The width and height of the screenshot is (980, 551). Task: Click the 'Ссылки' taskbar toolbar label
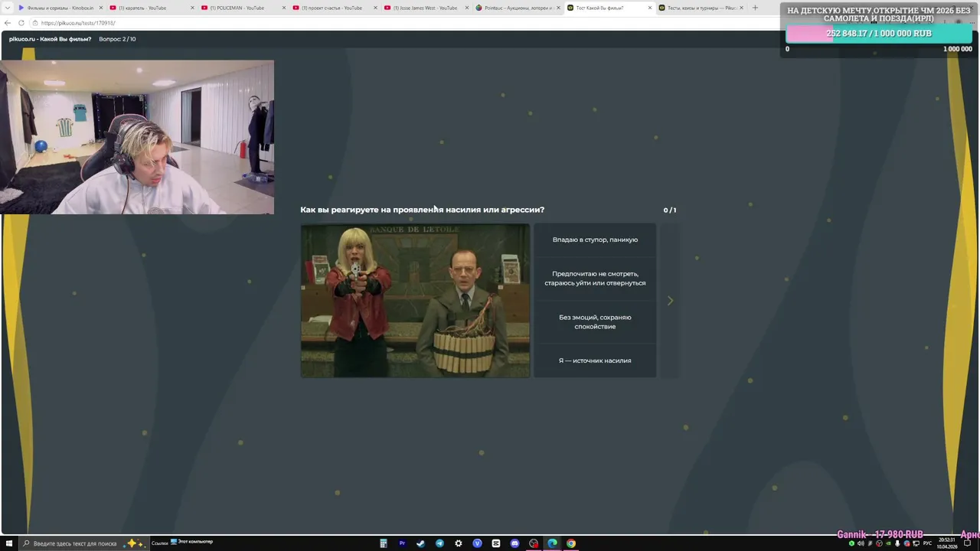click(159, 543)
